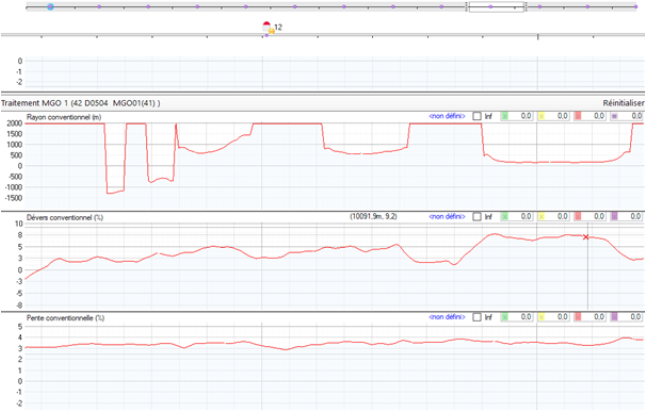The height and width of the screenshot is (410, 645).
Task: Select the Pente conventionnelle (%) chart header
Action: tap(65, 316)
